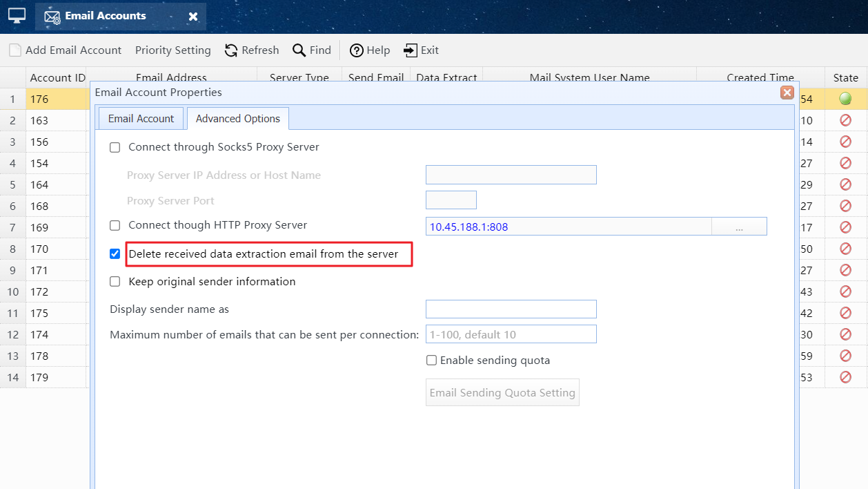Click the Exit toolbar button
The width and height of the screenshot is (868, 489).
(x=422, y=50)
